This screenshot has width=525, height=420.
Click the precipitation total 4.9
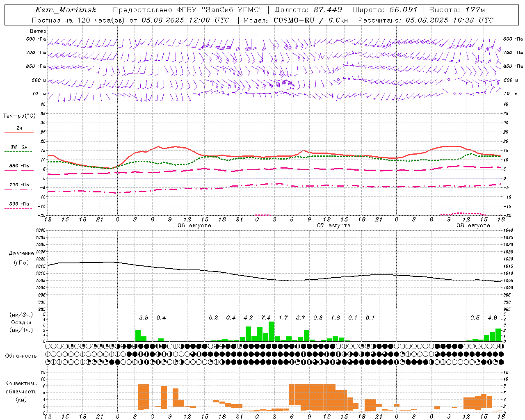coord(493,318)
